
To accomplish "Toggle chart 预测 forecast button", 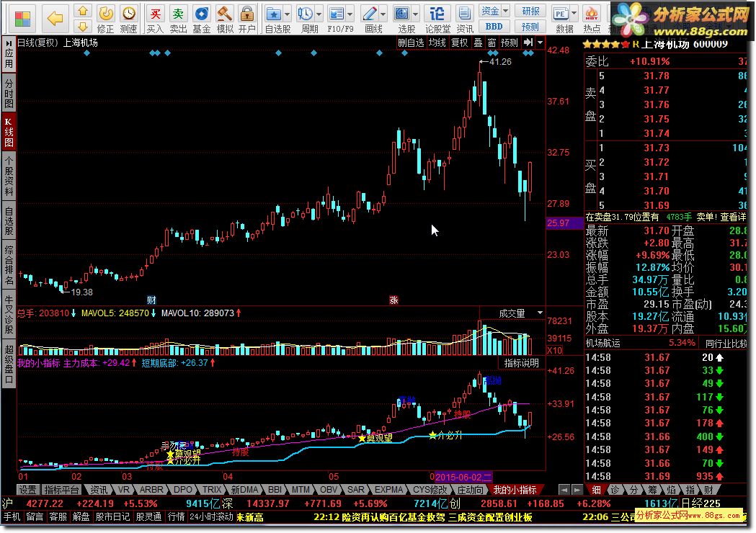I will pos(509,42).
